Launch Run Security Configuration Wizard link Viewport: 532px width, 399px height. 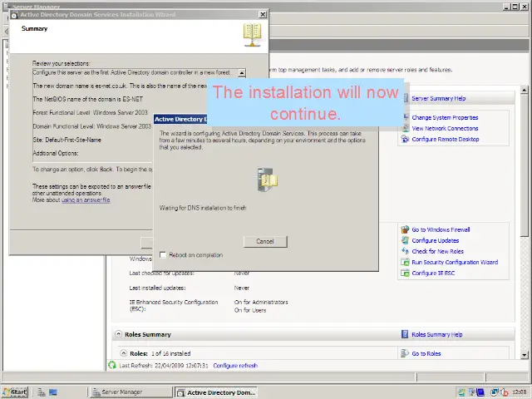coord(455,263)
